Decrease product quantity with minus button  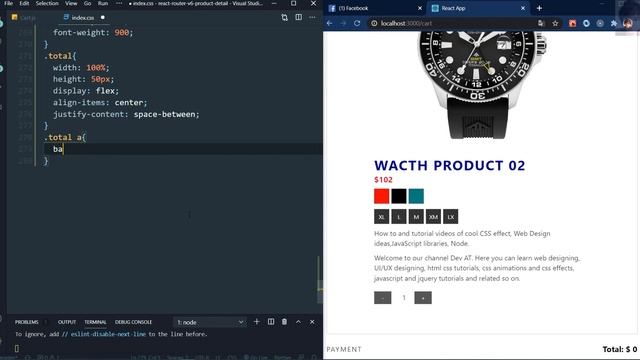[382, 298]
